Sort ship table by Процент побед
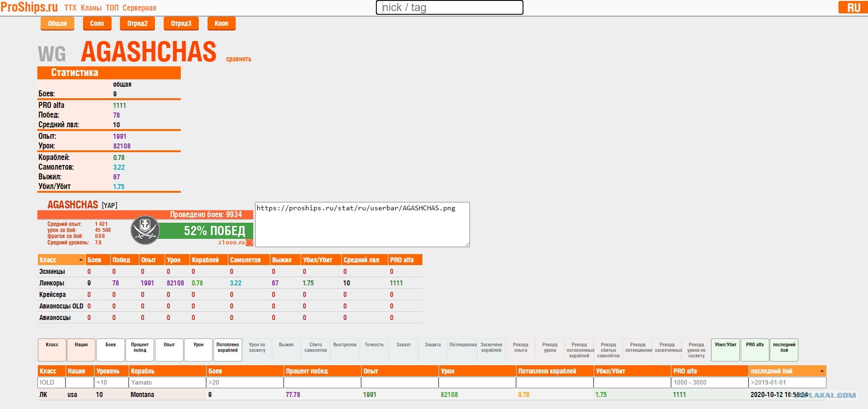Image resolution: width=868 pixels, height=409 pixels. click(322, 371)
